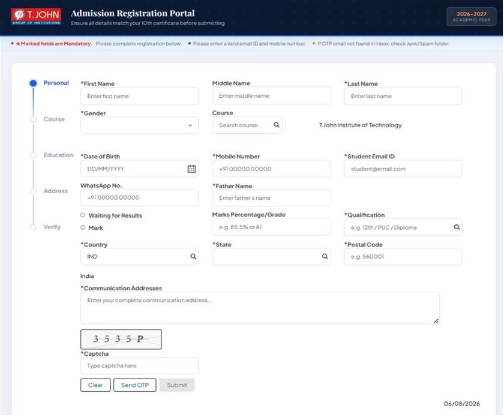Screen dimensions: 504x420
Task: Focus the First Name input
Action: 139,96
